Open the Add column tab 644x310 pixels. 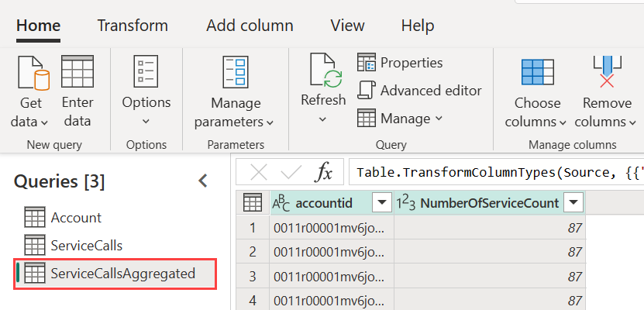coord(250,26)
